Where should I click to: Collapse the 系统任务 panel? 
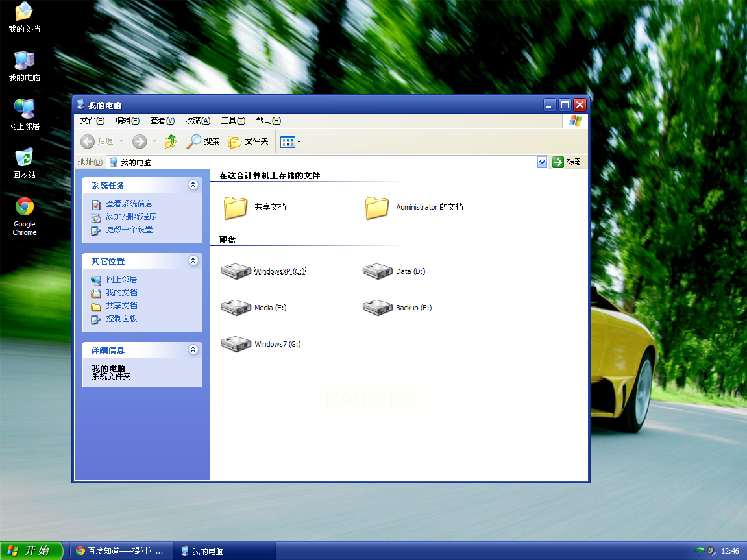pyautogui.click(x=193, y=185)
